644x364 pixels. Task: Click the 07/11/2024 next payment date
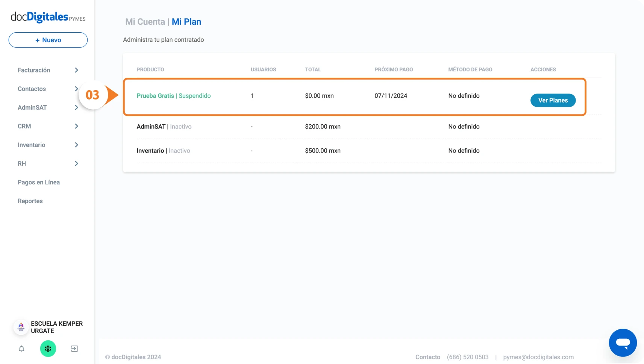point(391,96)
